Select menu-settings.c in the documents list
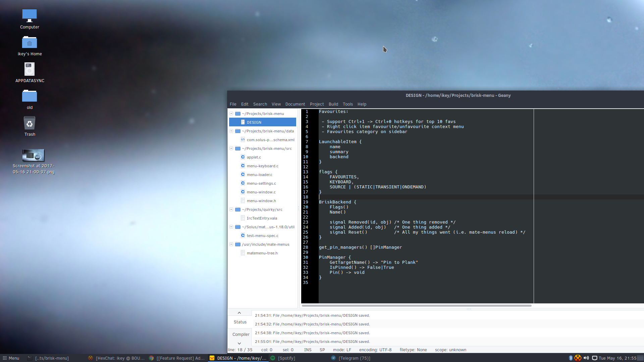The height and width of the screenshot is (362, 644). point(262,183)
